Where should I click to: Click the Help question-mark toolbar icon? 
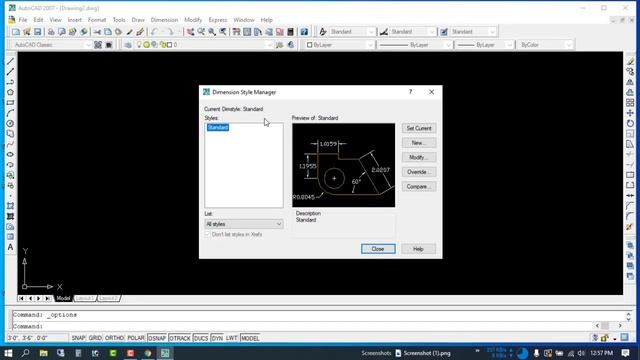click(304, 32)
